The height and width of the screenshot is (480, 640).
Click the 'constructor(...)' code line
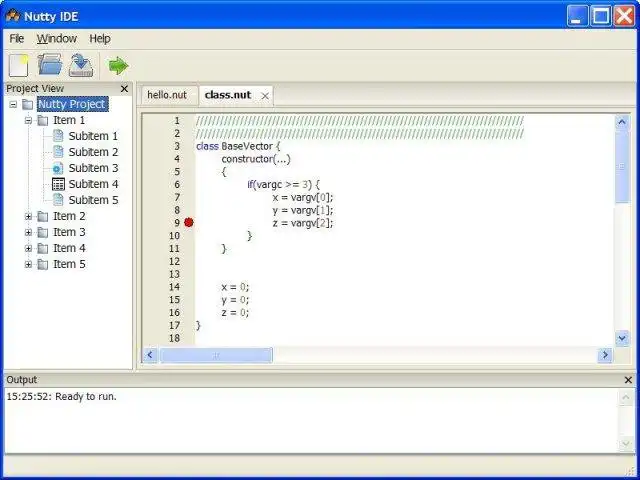[x=256, y=159]
